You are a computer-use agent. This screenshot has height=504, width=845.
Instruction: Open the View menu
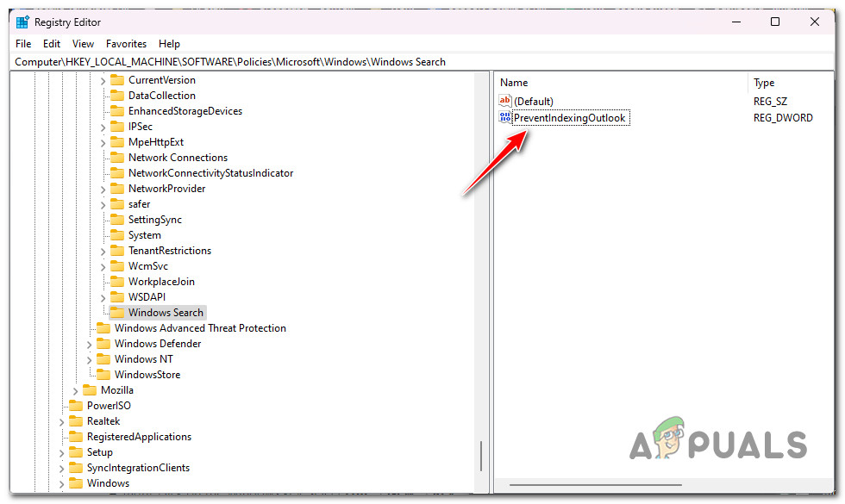tap(83, 44)
